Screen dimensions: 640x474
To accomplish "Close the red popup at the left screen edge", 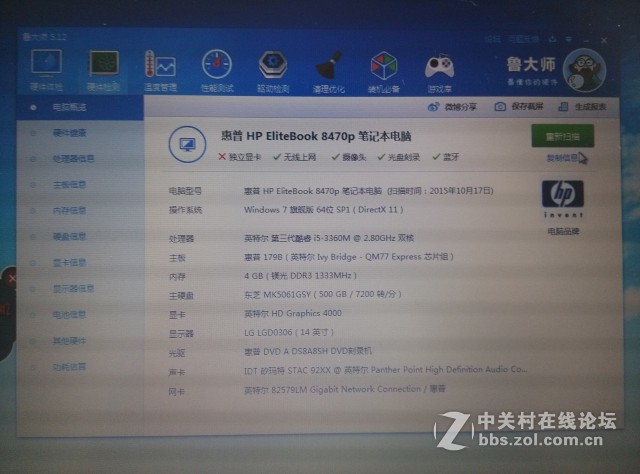I will pos(11,278).
